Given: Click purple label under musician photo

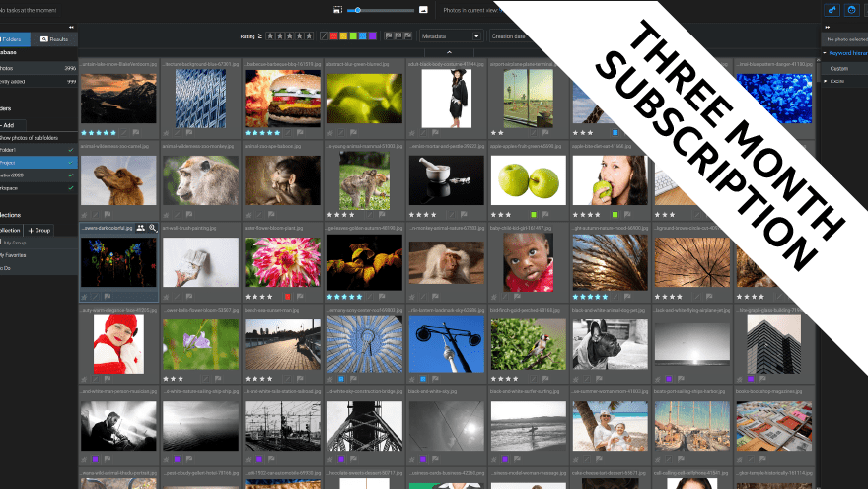Looking at the screenshot, I should tap(96, 459).
